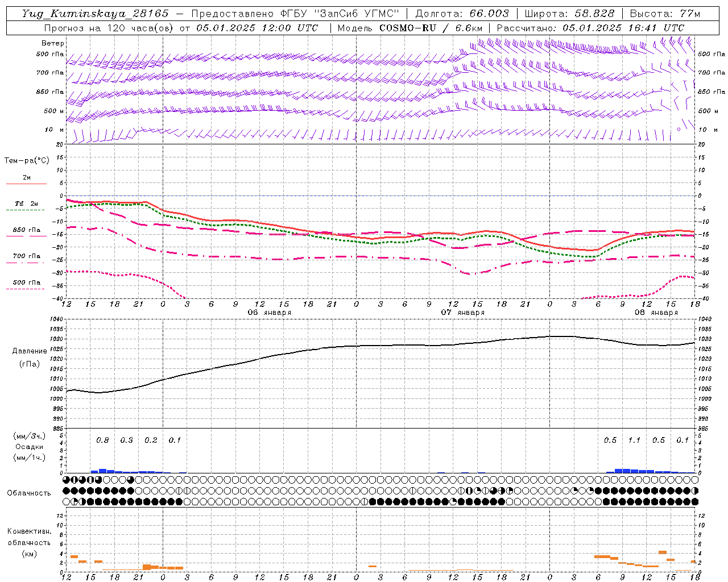Click the Прогноз на 120 часа(ов) text

point(109,28)
